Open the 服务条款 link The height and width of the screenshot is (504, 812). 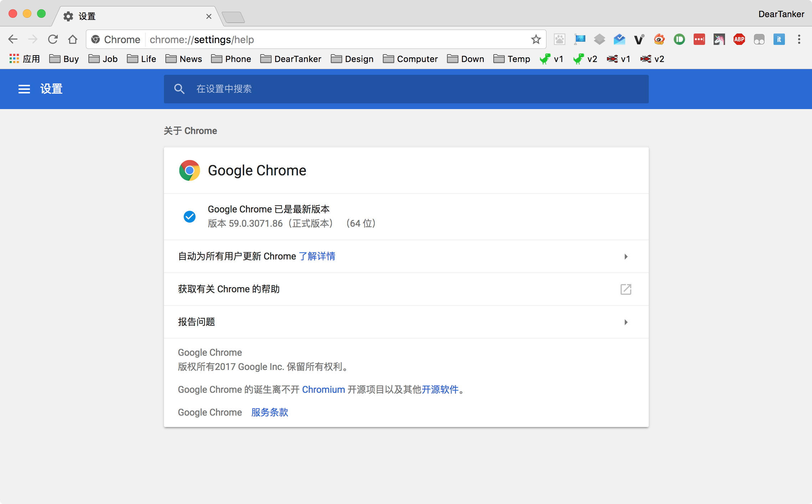(270, 412)
